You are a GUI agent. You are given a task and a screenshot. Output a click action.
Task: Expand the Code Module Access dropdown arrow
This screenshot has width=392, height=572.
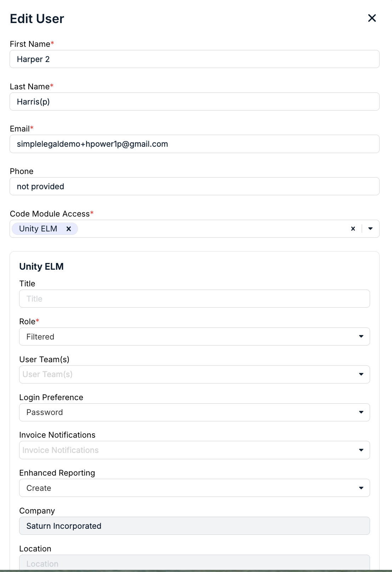click(x=370, y=229)
